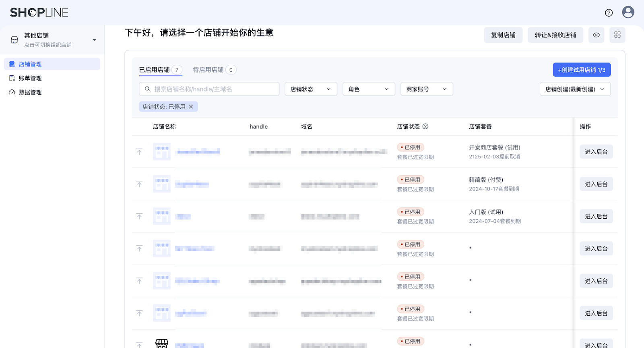Click the SHOPLINE logo
This screenshot has width=644, height=348.
pyautogui.click(x=39, y=12)
